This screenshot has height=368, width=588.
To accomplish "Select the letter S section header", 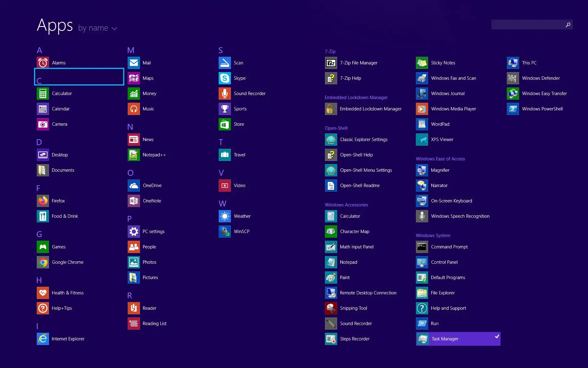I will point(221,50).
